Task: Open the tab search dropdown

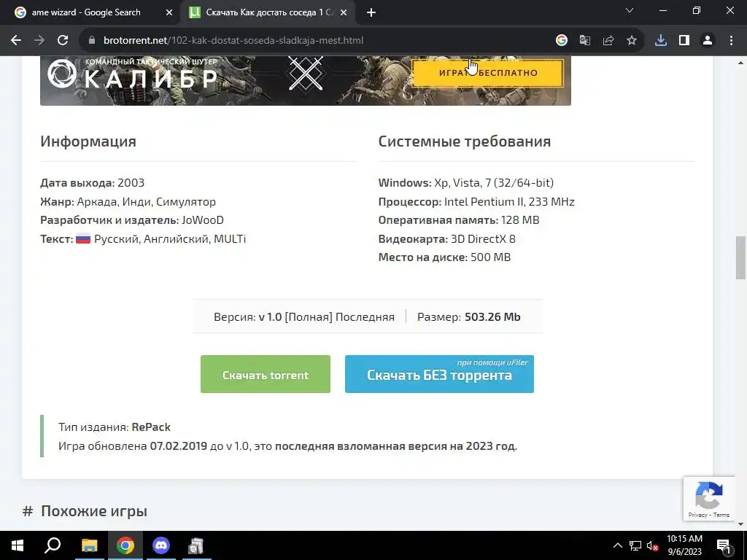Action: tap(630, 10)
